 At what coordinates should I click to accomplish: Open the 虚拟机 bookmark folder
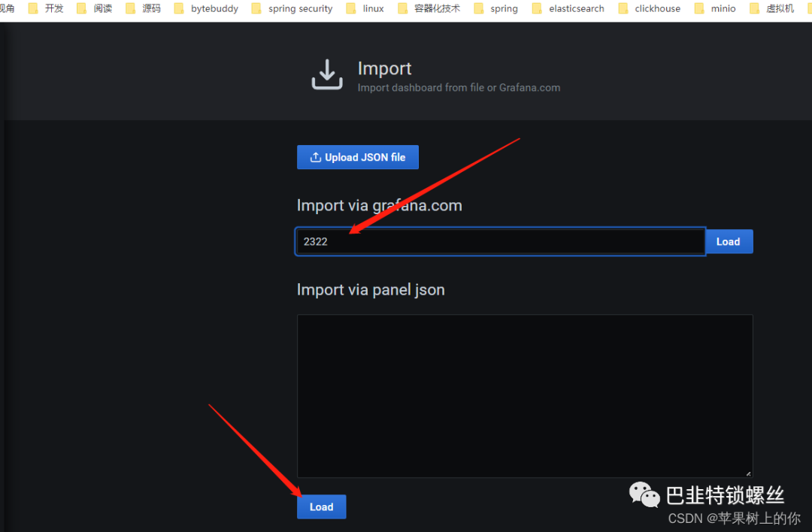(772, 9)
